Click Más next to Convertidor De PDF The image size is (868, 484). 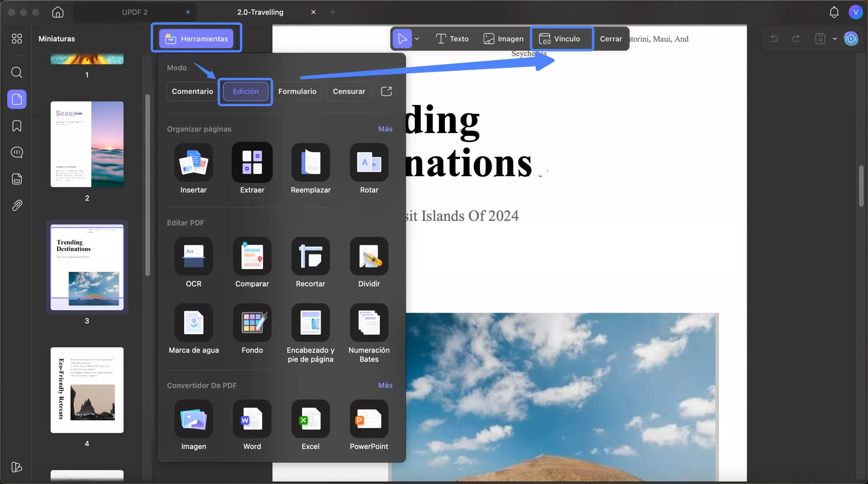click(385, 385)
